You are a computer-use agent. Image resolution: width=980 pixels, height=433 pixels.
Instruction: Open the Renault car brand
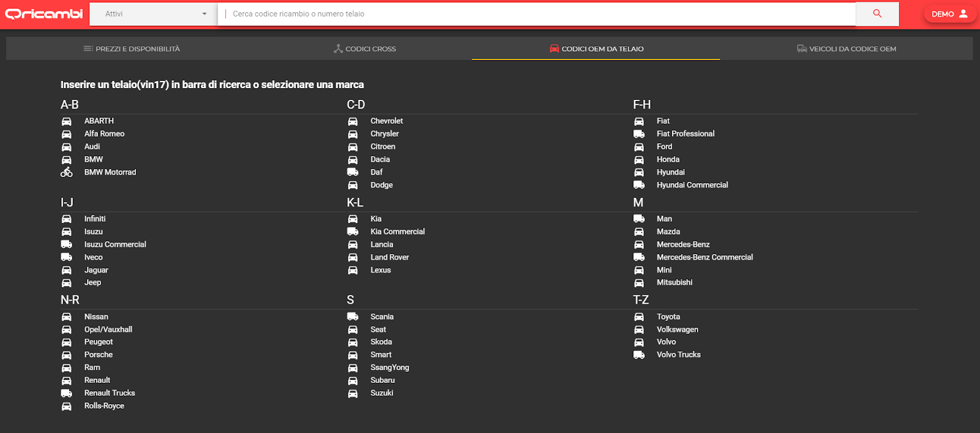[97, 380]
